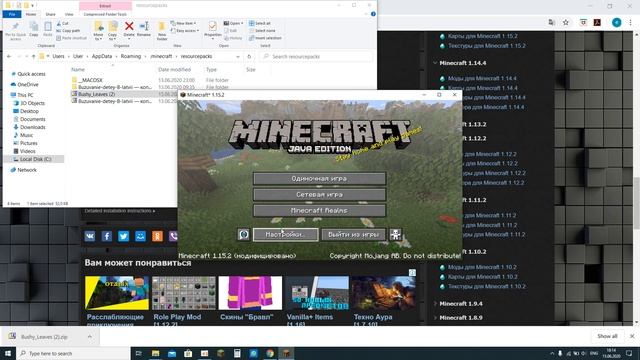This screenshot has height=360, width=640.
Task: Click Facebook share icon on webpage
Action: tap(107, 236)
